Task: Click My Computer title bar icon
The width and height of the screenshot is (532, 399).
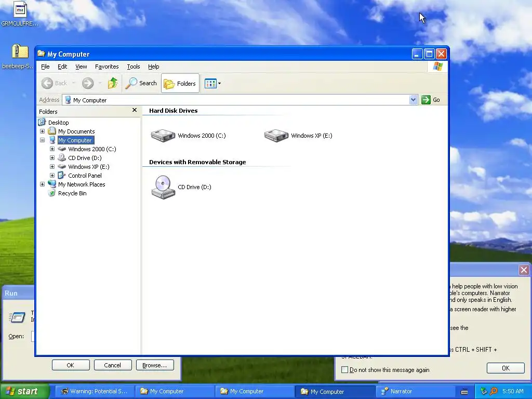Action: [x=42, y=54]
